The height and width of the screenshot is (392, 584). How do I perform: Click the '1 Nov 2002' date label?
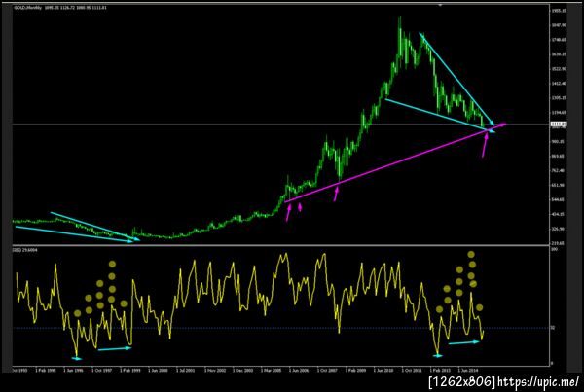(x=214, y=371)
